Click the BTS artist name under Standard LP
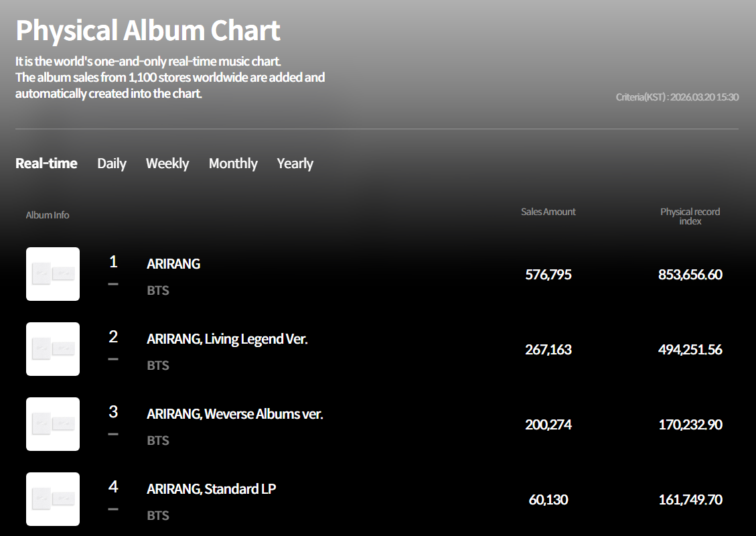Screen dimensions: 756x536 pos(158,516)
